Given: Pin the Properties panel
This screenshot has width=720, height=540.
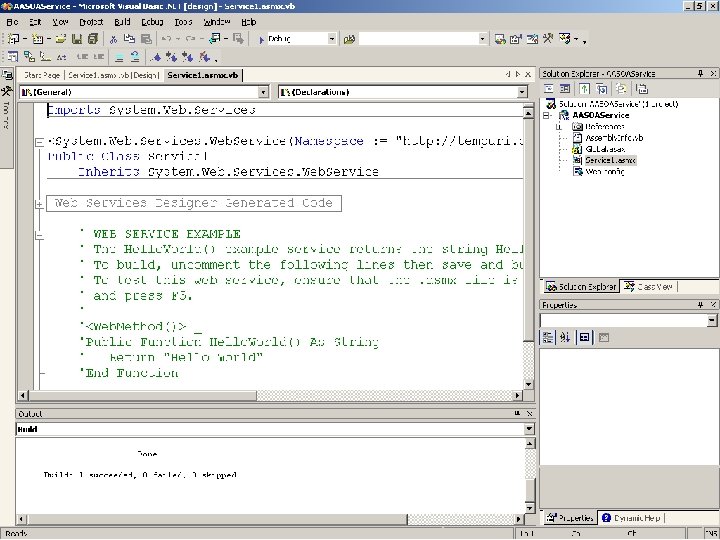Looking at the screenshot, I should tap(701, 304).
